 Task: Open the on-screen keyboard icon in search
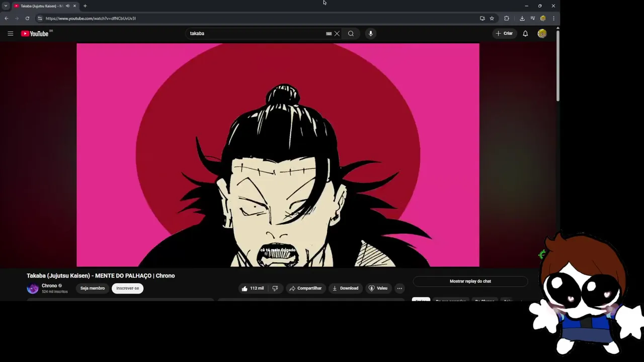click(x=329, y=34)
